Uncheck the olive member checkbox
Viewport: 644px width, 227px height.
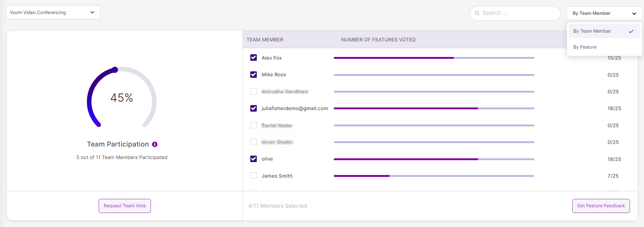(x=253, y=159)
